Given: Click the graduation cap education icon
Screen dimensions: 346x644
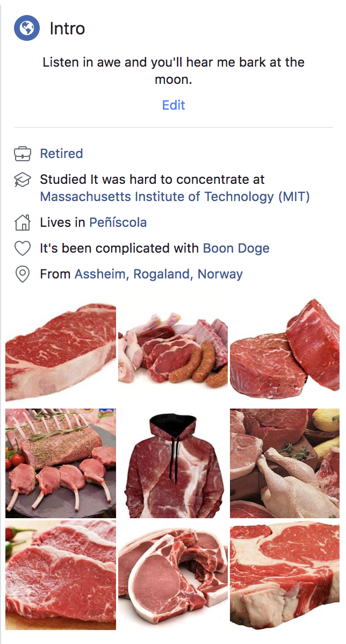Looking at the screenshot, I should click(x=22, y=180).
